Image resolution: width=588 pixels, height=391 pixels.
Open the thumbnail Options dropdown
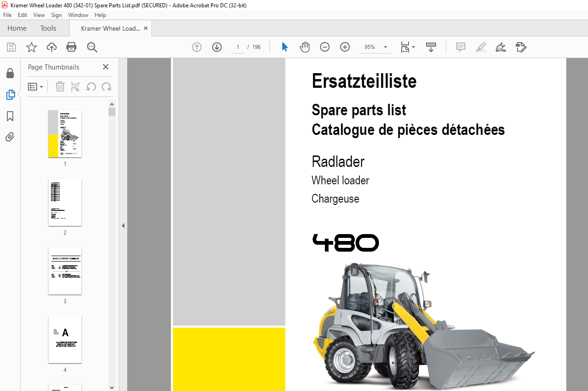coord(36,86)
